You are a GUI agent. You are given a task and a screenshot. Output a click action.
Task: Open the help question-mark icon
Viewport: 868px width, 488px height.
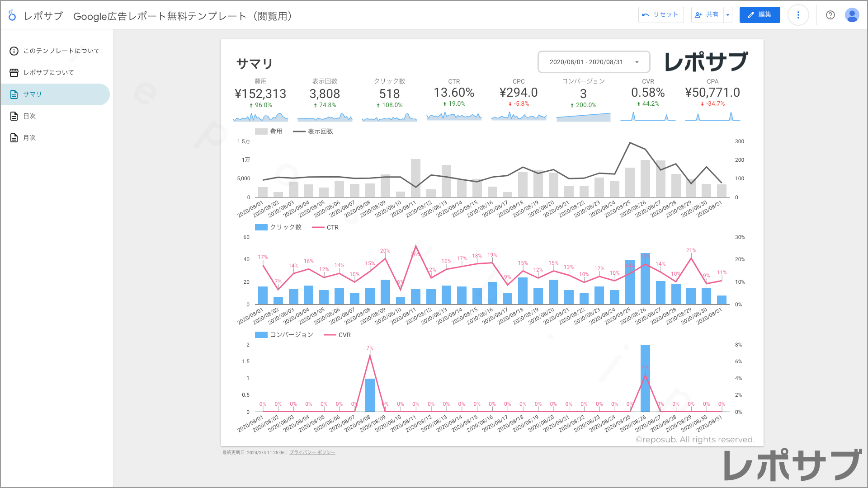(x=830, y=15)
